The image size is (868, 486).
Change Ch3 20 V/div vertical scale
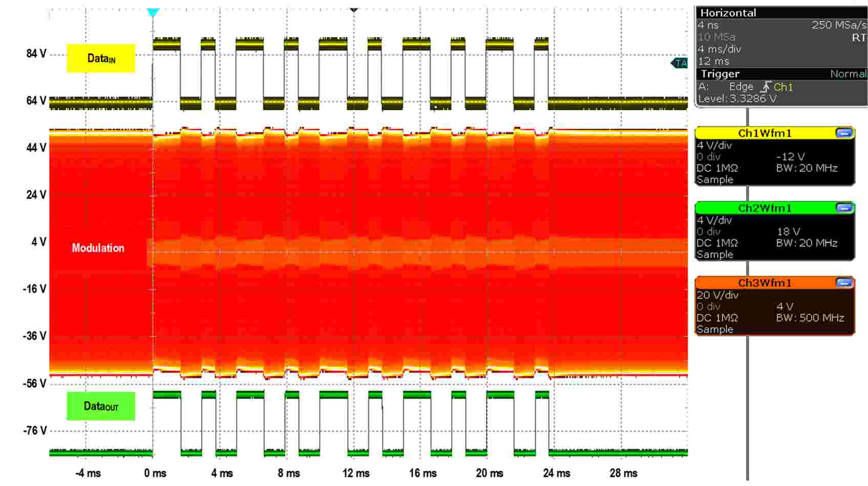(x=717, y=295)
